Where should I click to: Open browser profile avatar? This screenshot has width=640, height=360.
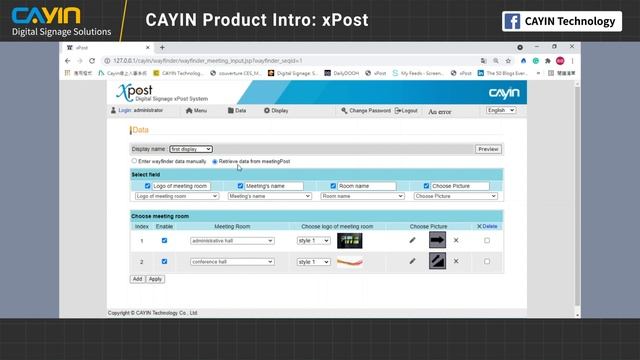pyautogui.click(x=560, y=61)
